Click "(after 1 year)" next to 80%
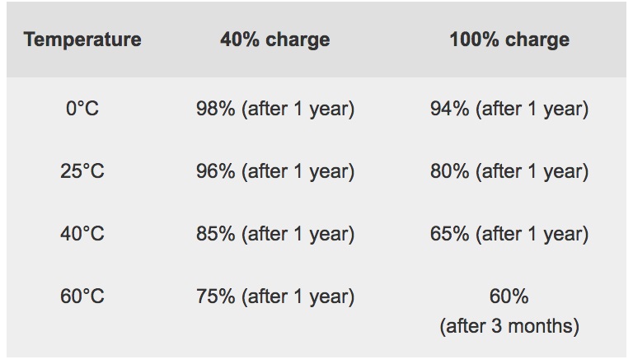 tap(532, 171)
